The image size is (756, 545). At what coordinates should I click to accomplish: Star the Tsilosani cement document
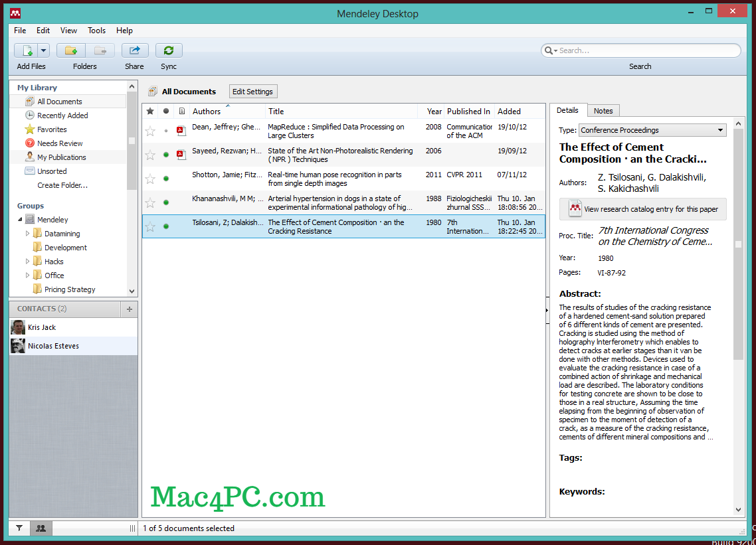pyautogui.click(x=150, y=226)
